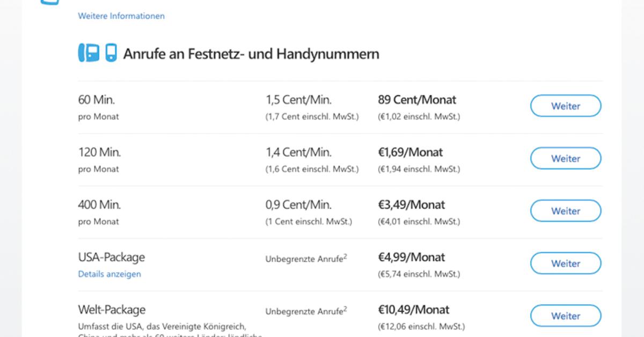Click the landline phone icon in heading
Screen dimensions: 644x337
click(x=89, y=53)
